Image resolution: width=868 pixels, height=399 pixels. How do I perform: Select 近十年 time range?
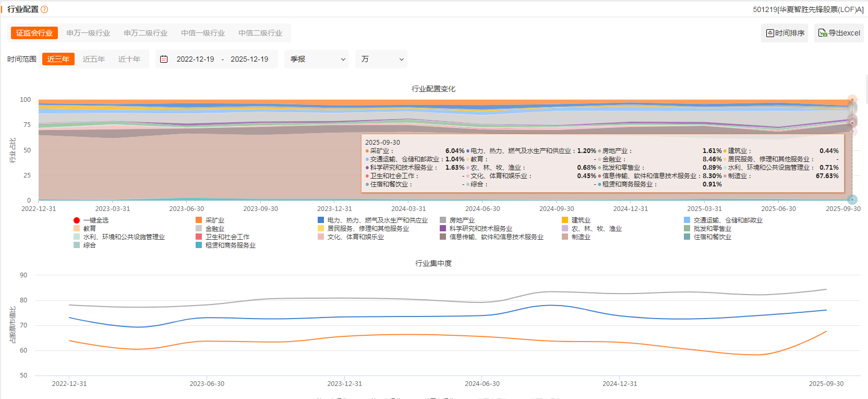129,59
